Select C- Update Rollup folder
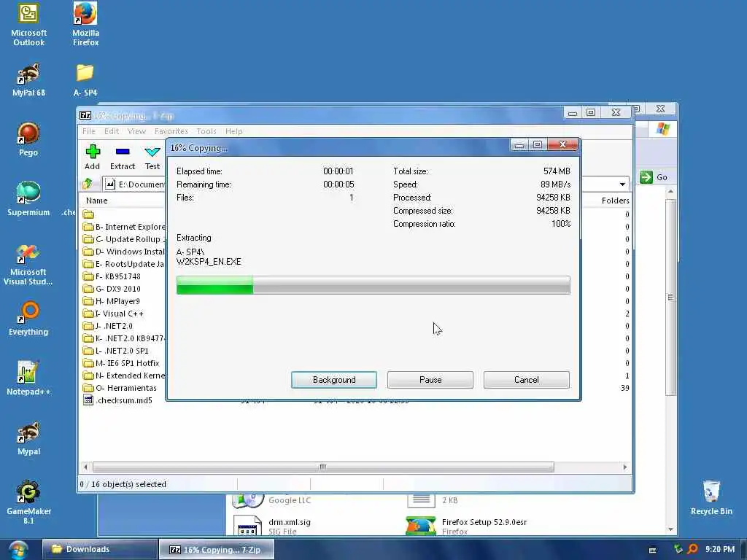This screenshot has height=560, width=747. (124, 239)
